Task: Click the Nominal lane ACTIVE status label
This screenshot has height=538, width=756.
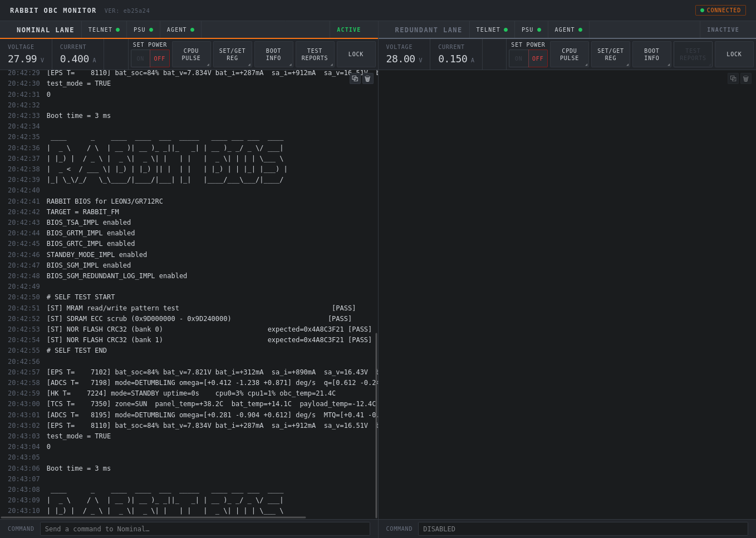Action: [349, 30]
